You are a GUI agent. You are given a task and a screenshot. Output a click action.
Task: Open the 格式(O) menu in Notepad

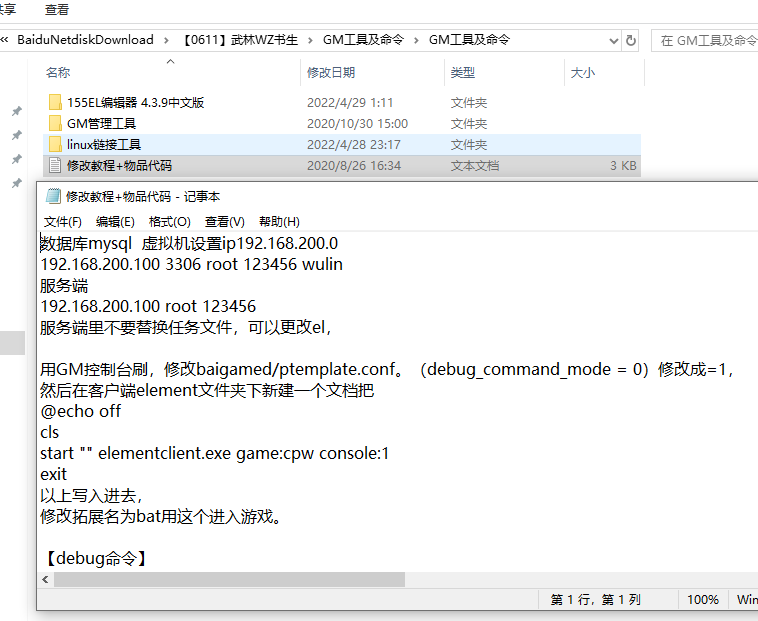[169, 221]
